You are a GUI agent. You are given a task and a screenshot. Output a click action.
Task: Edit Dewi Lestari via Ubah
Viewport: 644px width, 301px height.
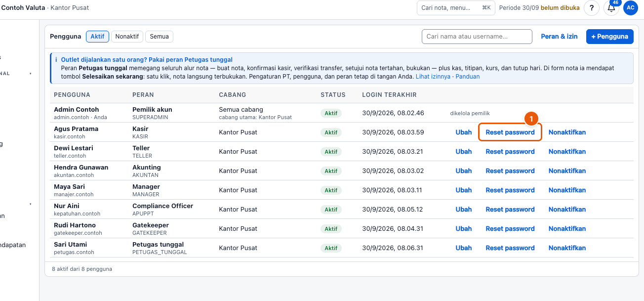pos(464,152)
